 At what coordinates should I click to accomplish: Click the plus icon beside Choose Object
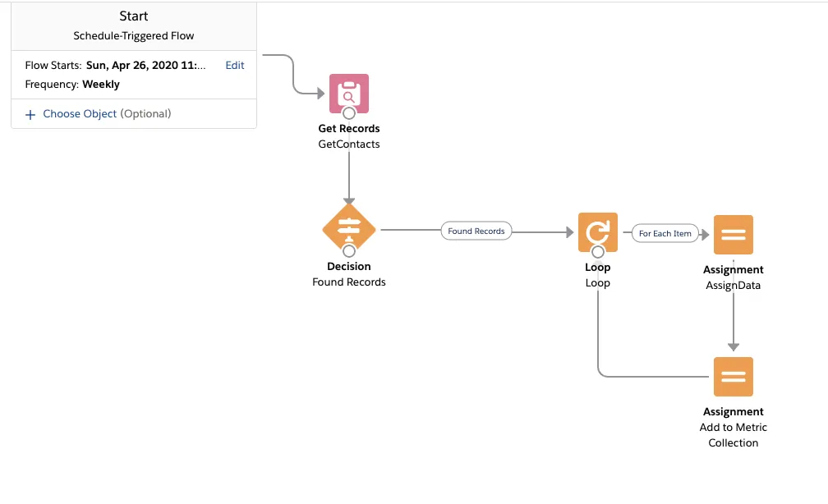tap(30, 115)
